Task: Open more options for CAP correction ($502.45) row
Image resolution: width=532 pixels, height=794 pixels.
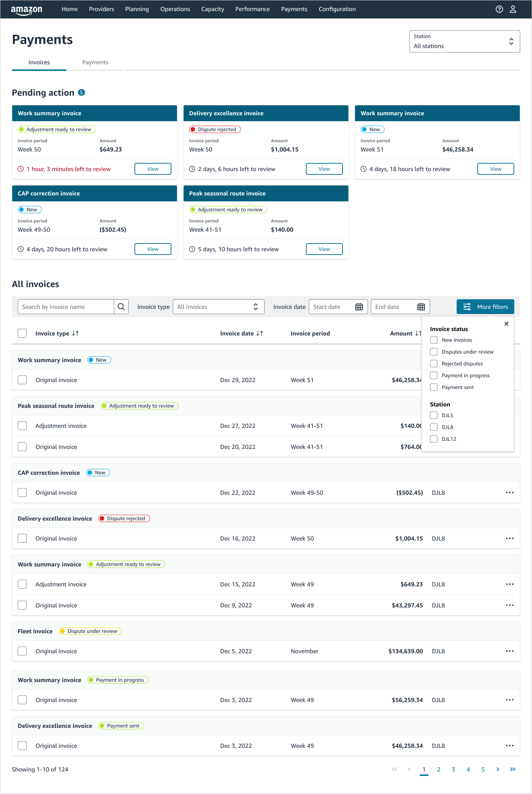Action: pos(510,493)
